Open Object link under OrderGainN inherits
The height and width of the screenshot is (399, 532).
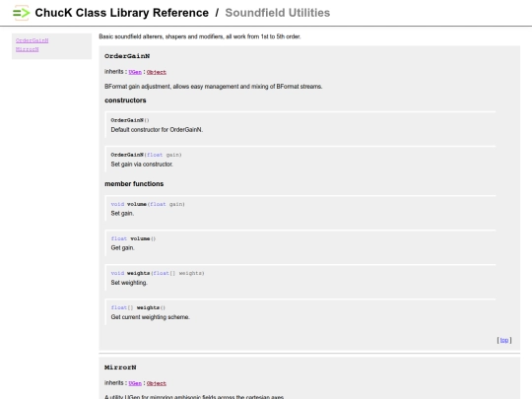tap(157, 72)
